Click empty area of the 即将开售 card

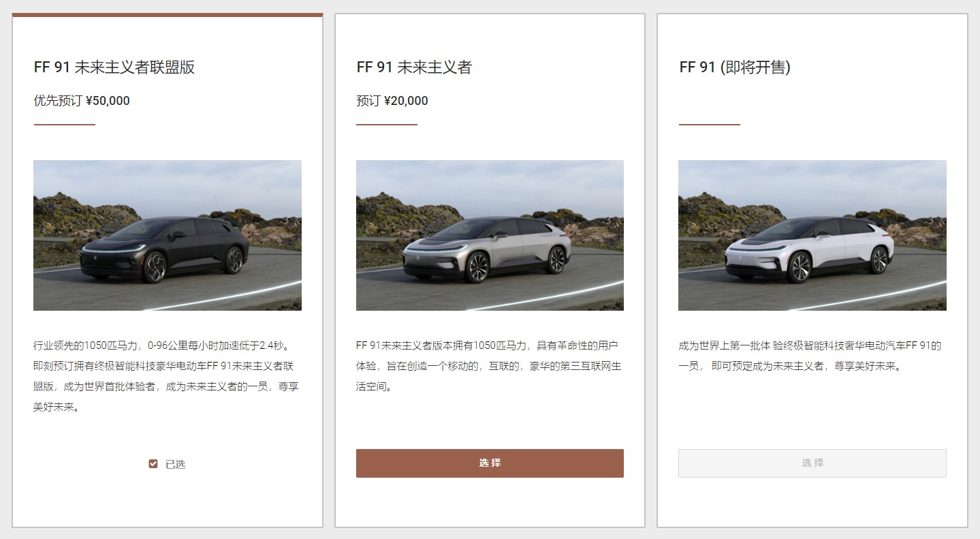(812, 416)
